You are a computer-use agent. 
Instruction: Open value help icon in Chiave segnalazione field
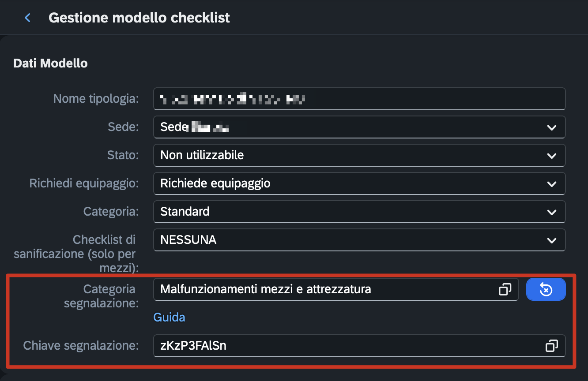point(551,346)
